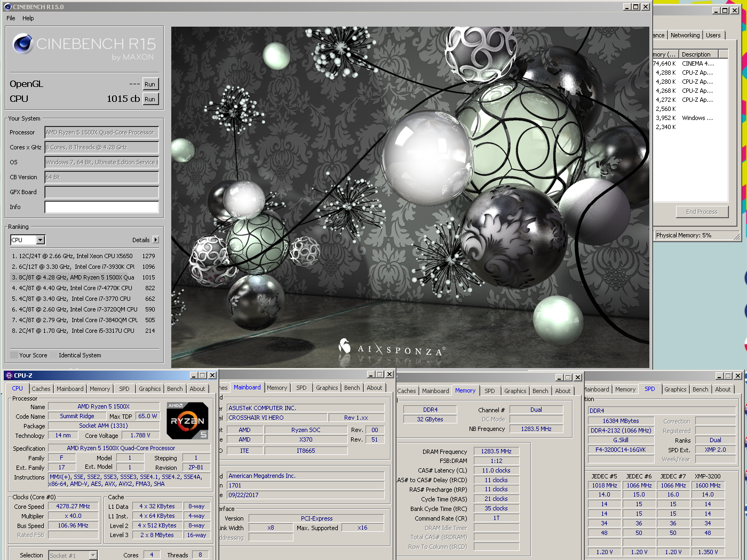Select ranking row Intel Core i7-3770
Screen dimensions: 747x560
point(83,299)
